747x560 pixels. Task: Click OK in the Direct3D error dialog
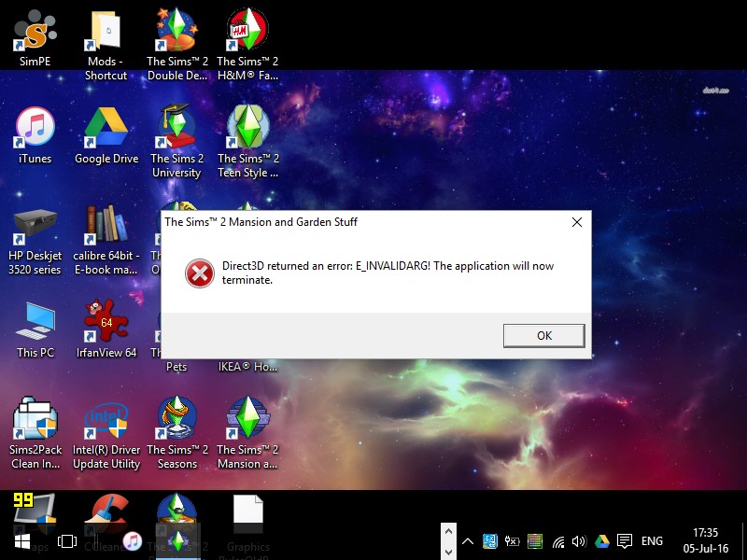point(543,336)
